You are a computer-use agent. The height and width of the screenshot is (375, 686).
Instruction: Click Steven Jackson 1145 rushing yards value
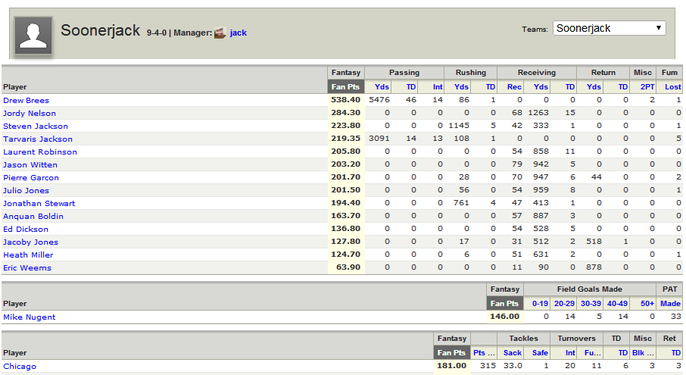459,126
